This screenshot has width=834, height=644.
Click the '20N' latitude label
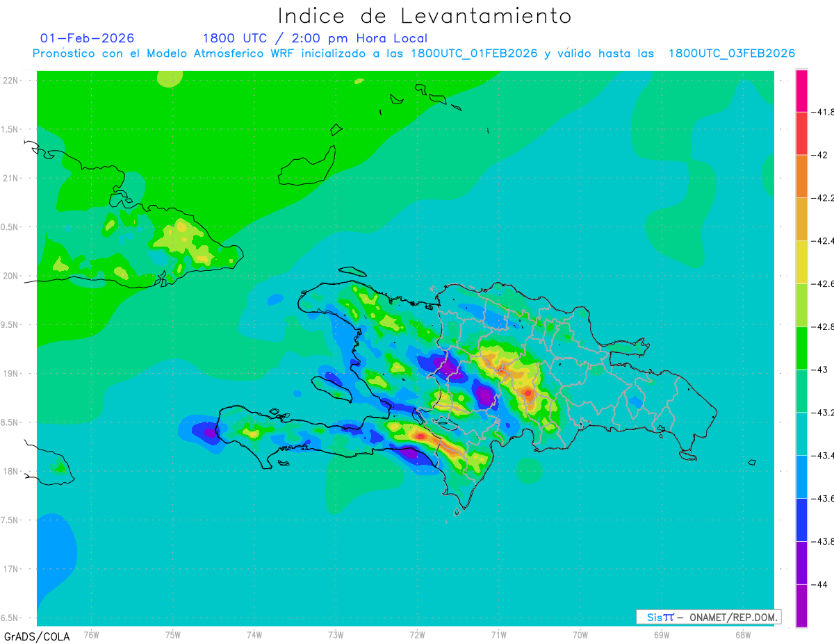coord(10,276)
